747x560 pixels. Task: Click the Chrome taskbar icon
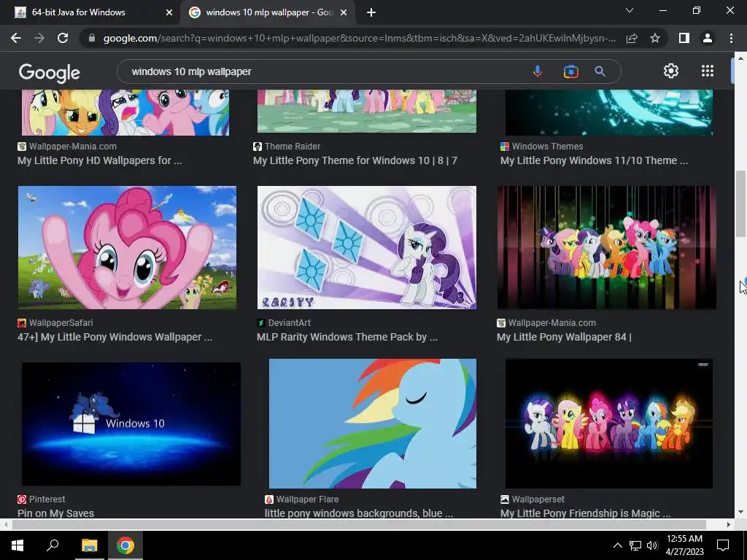click(x=125, y=545)
